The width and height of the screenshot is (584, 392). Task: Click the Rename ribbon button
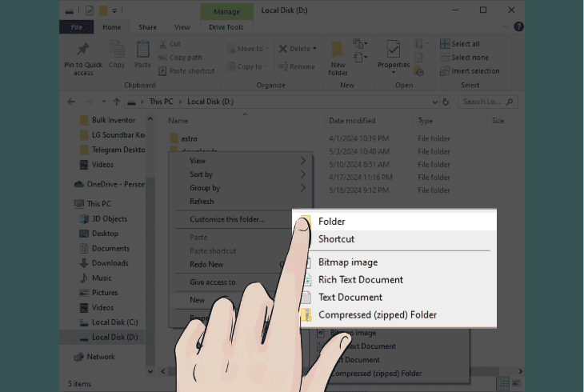click(x=297, y=66)
